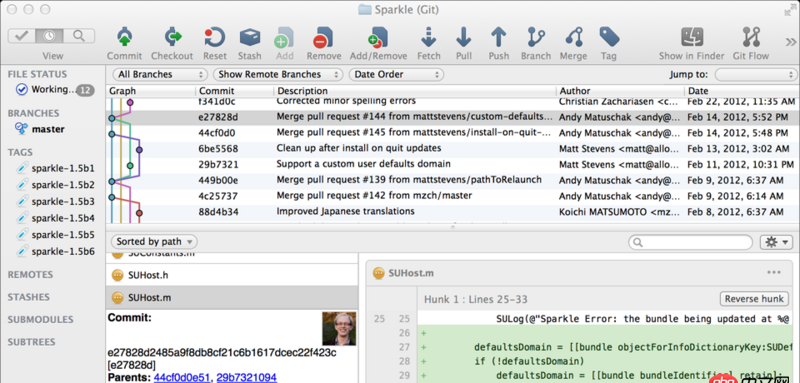Open Sorted by path dropdown
Viewport: 800px width, 383px height.
tap(154, 241)
